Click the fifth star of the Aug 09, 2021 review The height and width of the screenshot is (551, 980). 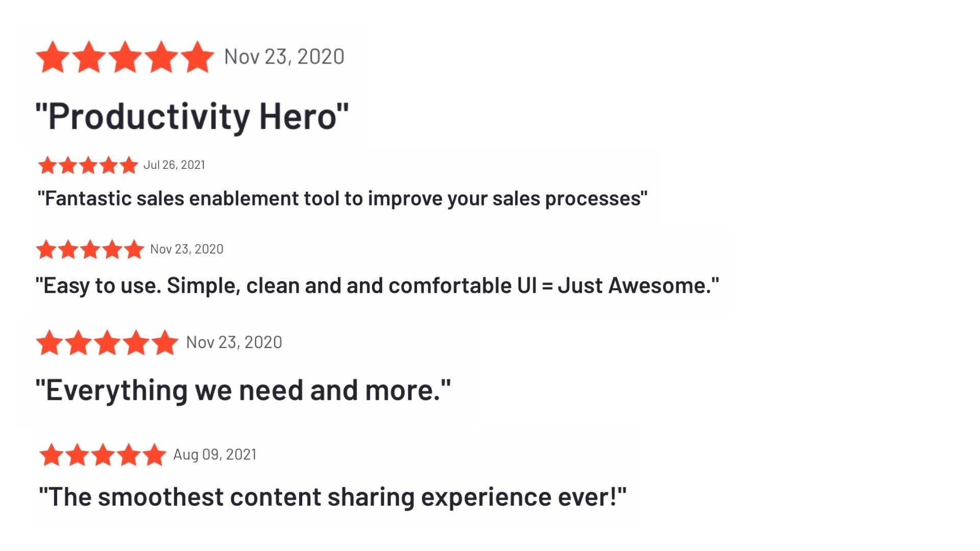pyautogui.click(x=154, y=455)
